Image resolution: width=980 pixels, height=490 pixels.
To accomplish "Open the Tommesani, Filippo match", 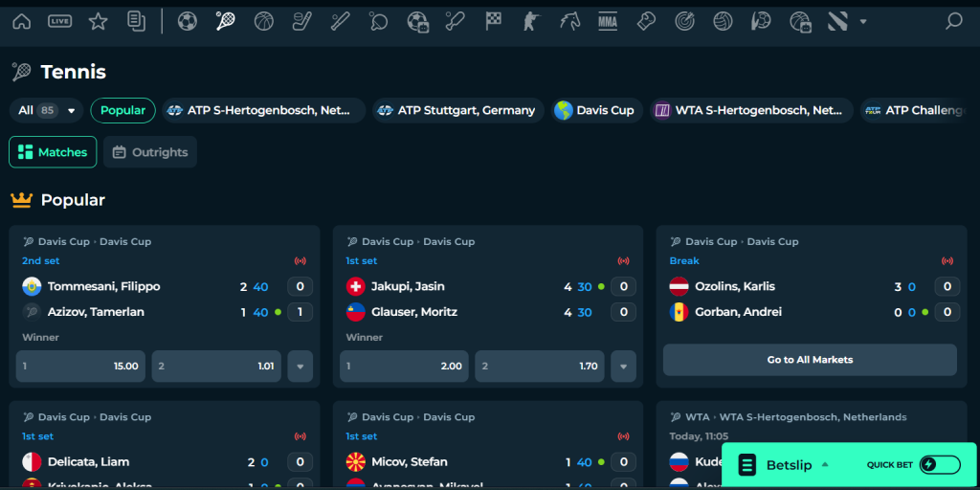I will click(x=103, y=287).
